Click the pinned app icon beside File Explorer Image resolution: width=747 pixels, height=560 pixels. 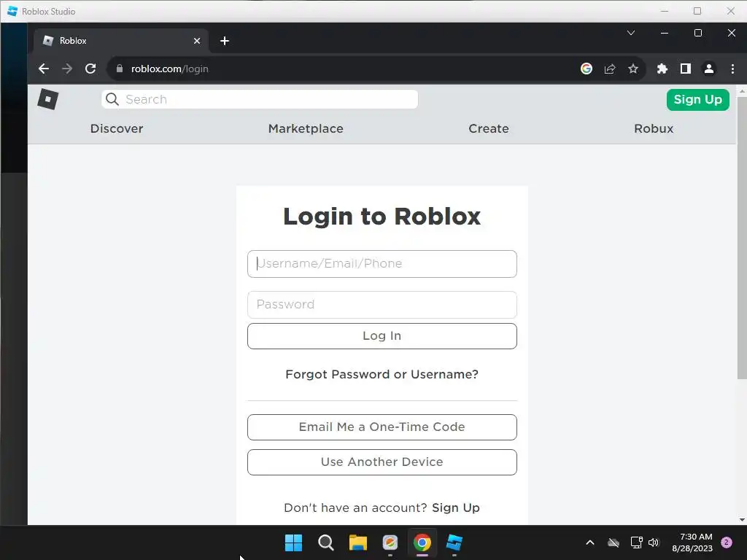(x=390, y=542)
